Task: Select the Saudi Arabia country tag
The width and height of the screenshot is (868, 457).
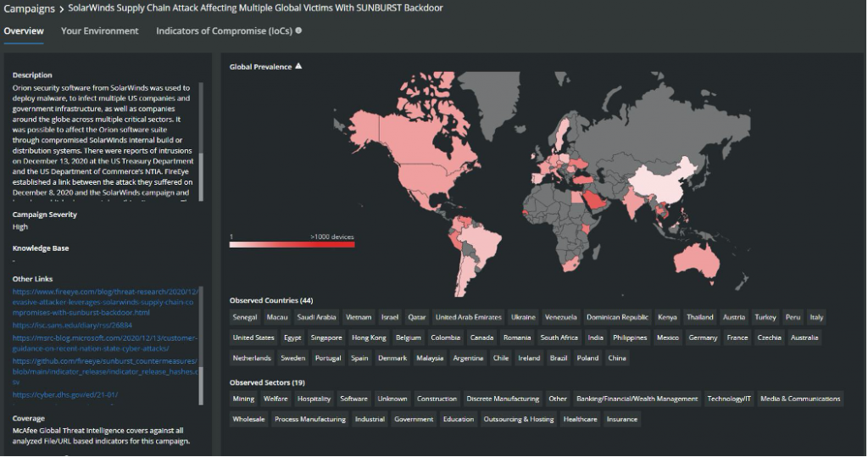Action: [x=315, y=317]
